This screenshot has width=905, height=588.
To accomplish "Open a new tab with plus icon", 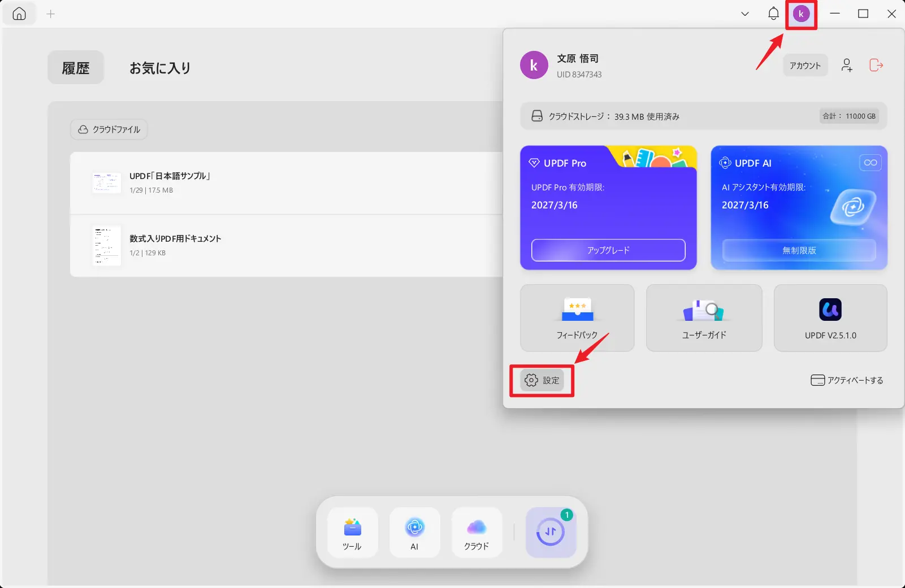I will point(51,14).
